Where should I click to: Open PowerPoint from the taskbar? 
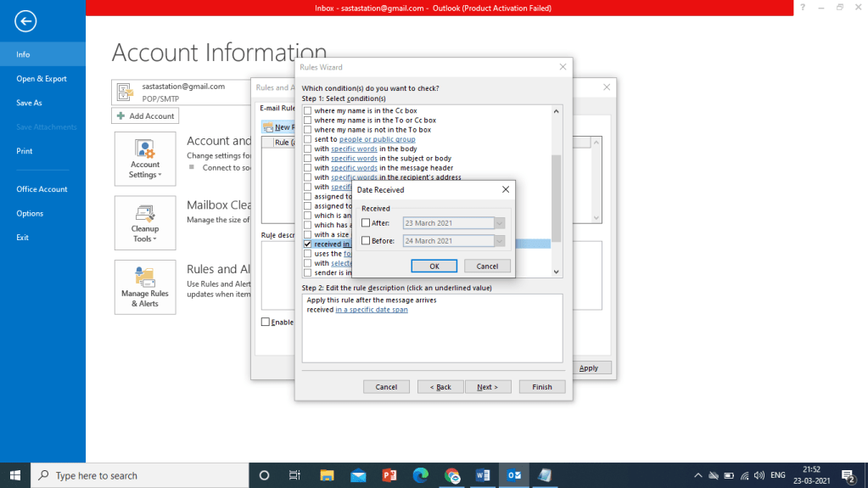[389, 475]
